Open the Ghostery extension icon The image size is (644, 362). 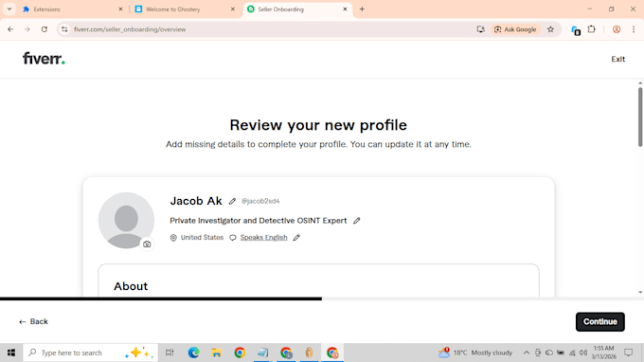point(576,29)
